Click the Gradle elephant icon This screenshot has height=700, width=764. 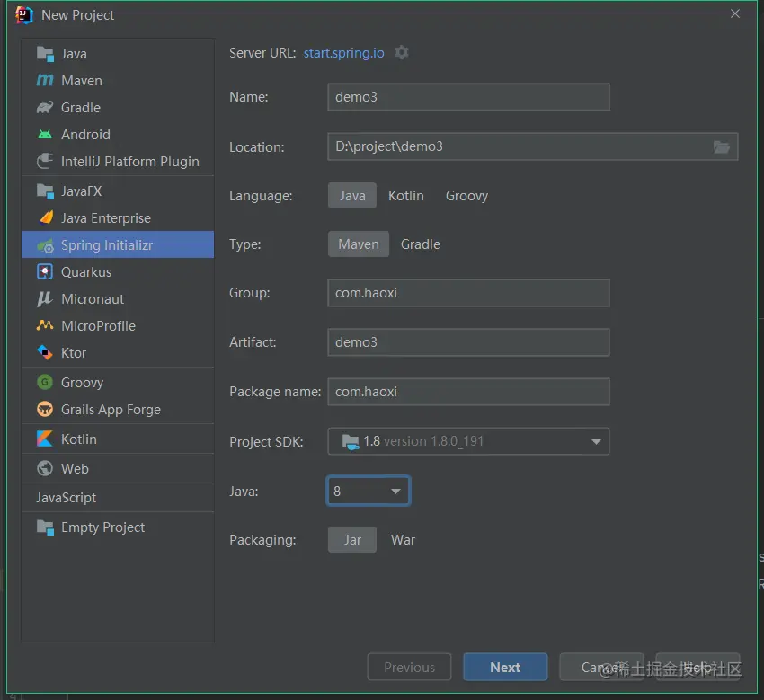[x=45, y=107]
